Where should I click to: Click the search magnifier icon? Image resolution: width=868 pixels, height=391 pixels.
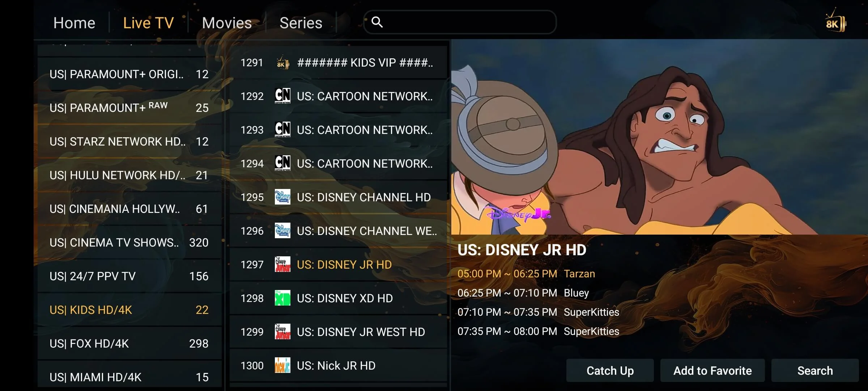click(x=377, y=22)
